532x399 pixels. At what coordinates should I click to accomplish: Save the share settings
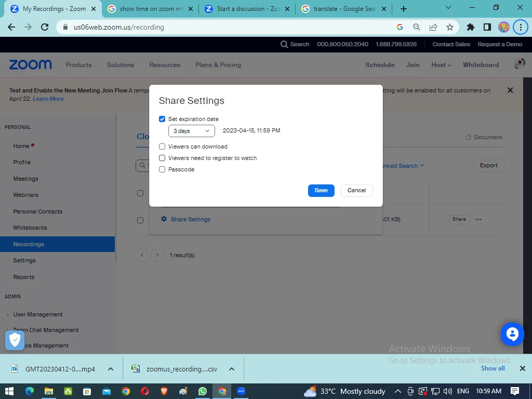(x=321, y=190)
